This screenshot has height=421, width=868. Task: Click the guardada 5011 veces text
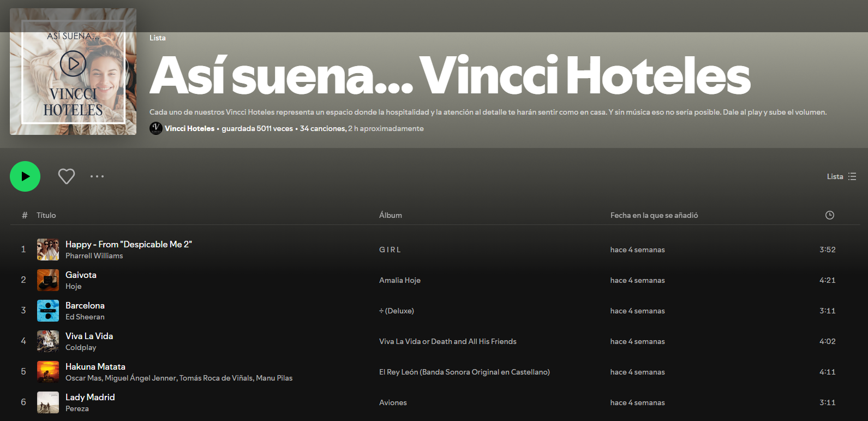point(258,128)
